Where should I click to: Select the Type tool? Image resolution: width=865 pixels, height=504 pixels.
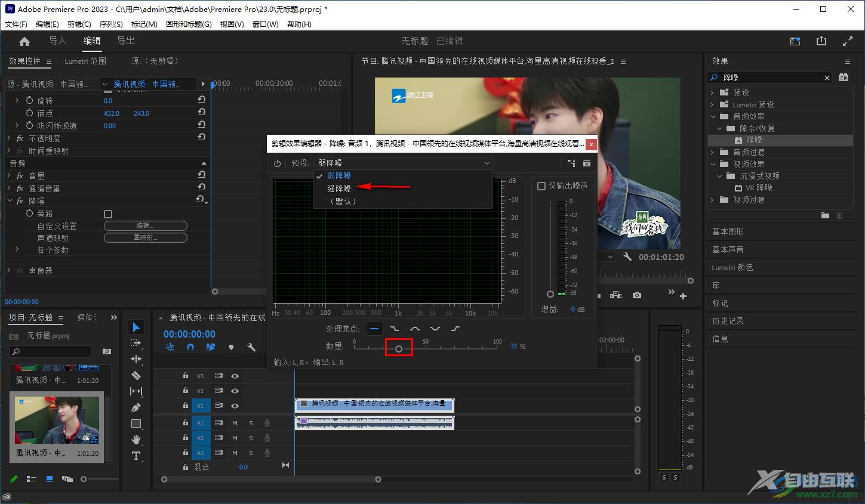[136, 456]
